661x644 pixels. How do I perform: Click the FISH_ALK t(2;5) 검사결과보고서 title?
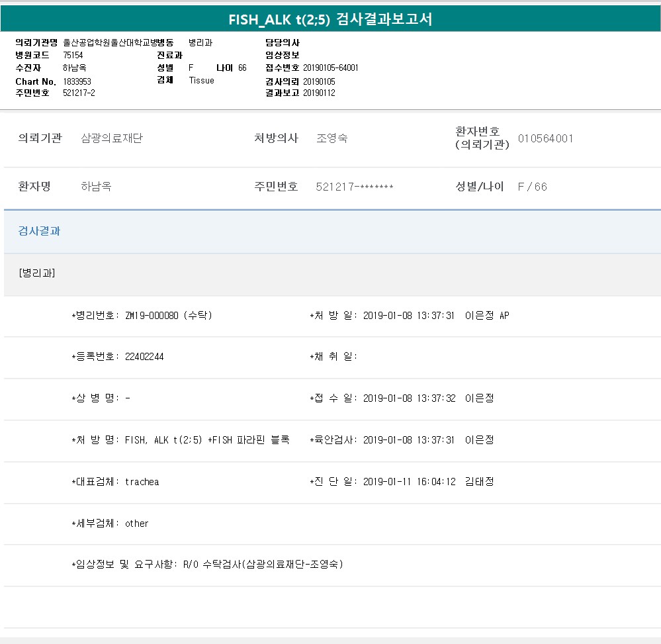click(330, 19)
